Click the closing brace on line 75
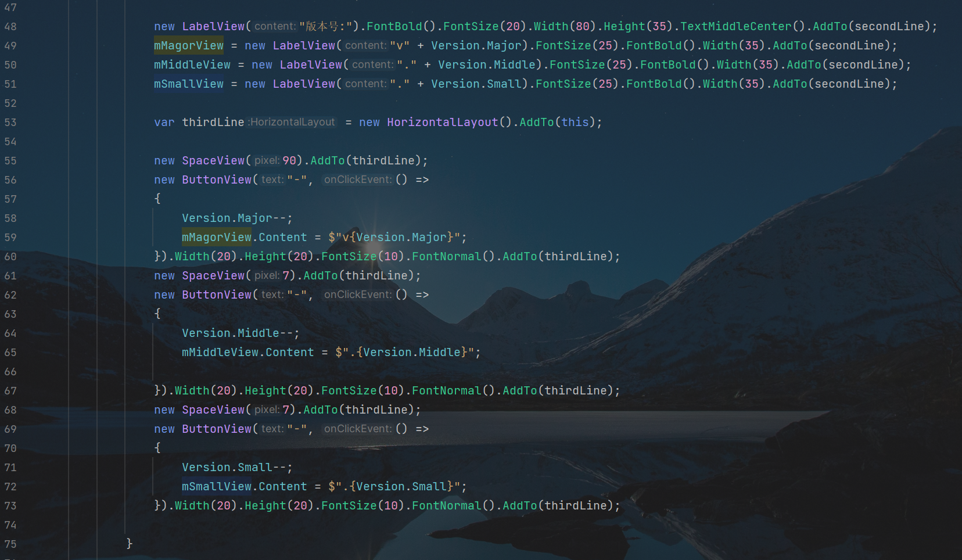 [x=130, y=543]
